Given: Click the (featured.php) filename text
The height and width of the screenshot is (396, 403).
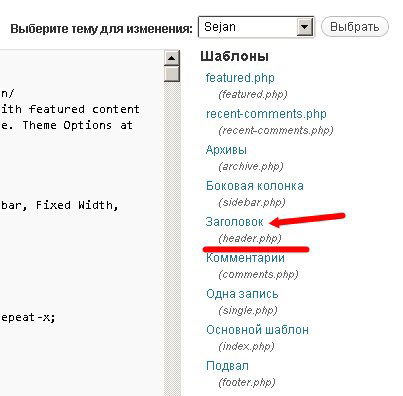Looking at the screenshot, I should coord(253,94).
